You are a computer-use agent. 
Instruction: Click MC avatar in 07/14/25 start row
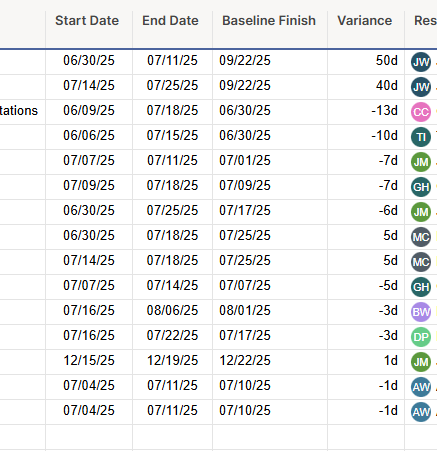[x=421, y=262]
